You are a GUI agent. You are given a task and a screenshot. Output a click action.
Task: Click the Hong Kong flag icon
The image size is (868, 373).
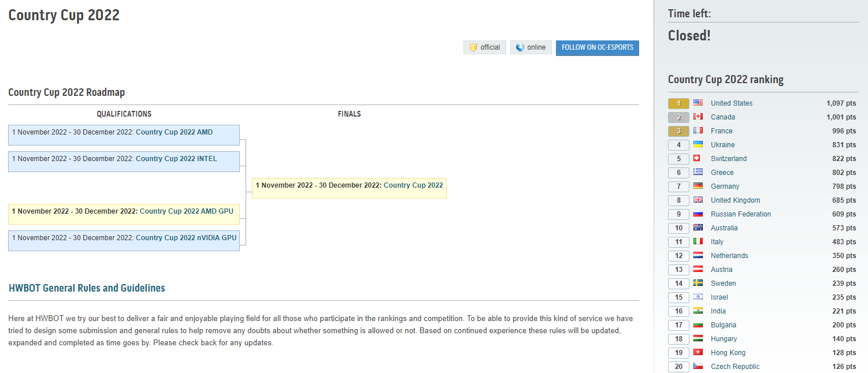[x=698, y=352]
